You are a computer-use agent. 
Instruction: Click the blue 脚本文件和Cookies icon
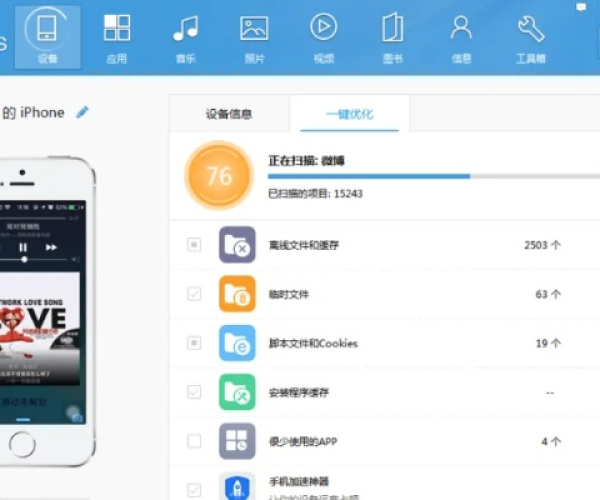pyautogui.click(x=237, y=343)
